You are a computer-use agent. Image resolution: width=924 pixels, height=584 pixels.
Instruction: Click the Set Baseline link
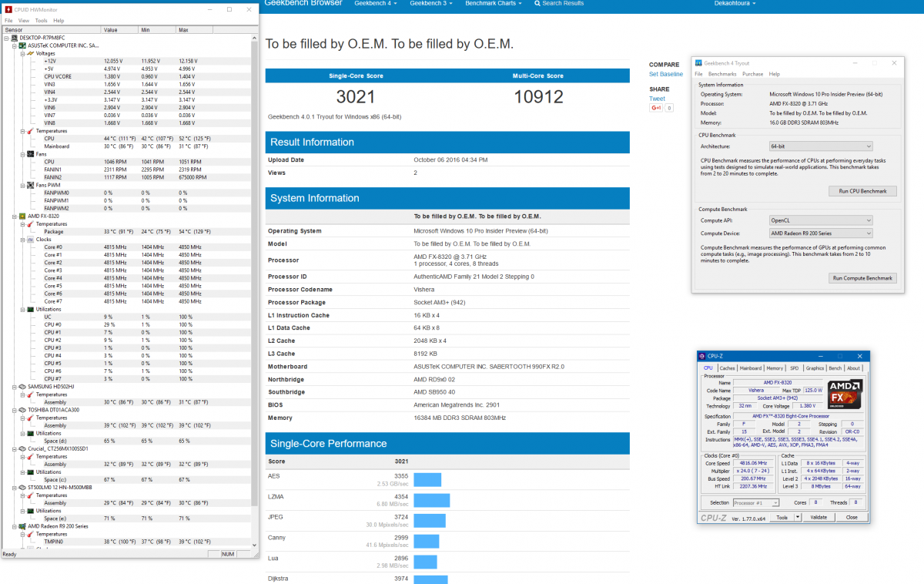point(666,74)
